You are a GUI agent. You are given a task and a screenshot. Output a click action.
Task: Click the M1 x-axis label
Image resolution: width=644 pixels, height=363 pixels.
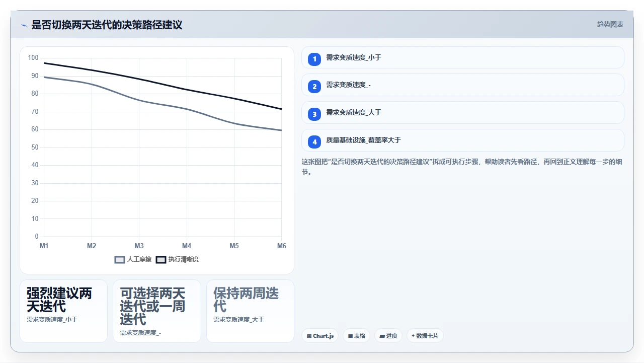(x=44, y=246)
